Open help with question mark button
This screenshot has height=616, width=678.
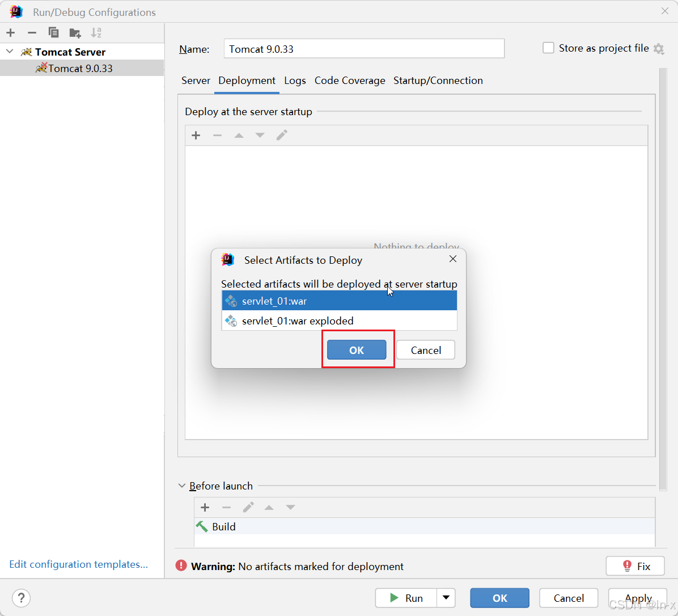21,598
